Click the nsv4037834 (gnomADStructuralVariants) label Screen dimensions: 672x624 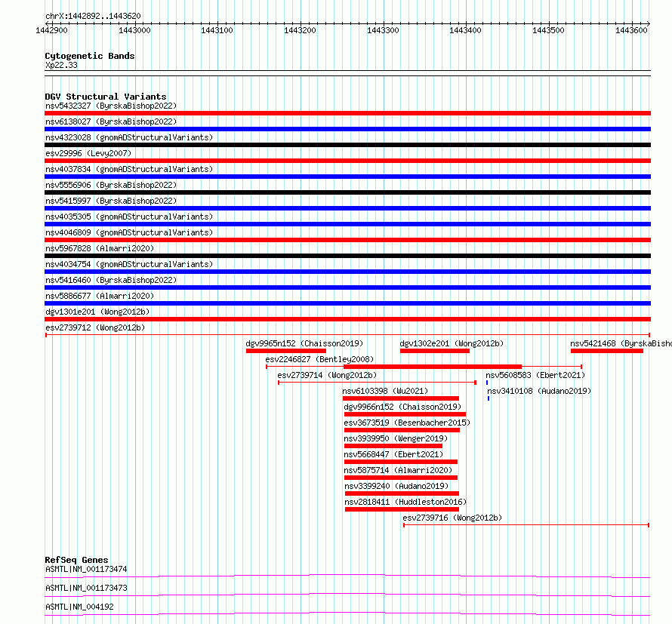pos(129,169)
